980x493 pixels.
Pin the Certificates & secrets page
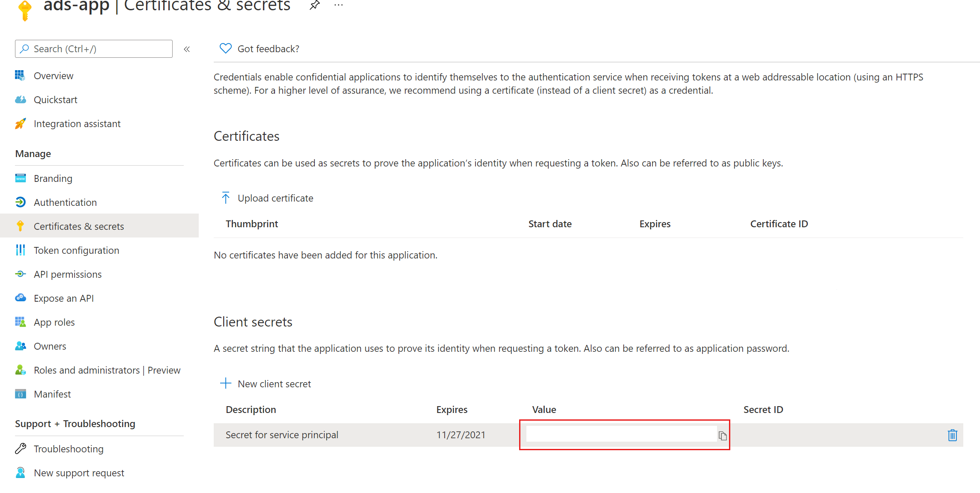point(314,5)
